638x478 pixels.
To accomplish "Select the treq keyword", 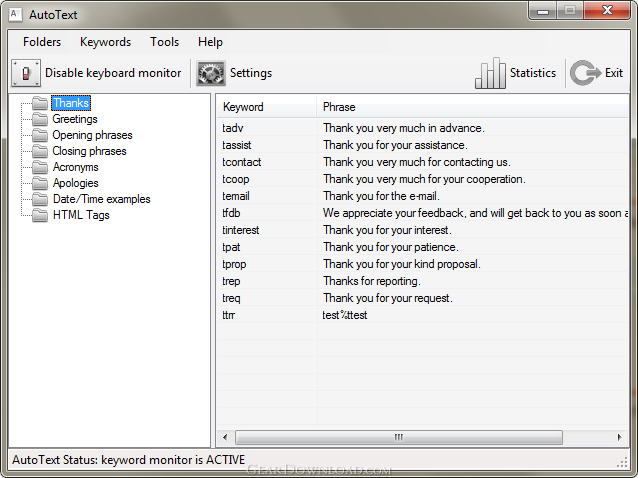I will coord(231,298).
